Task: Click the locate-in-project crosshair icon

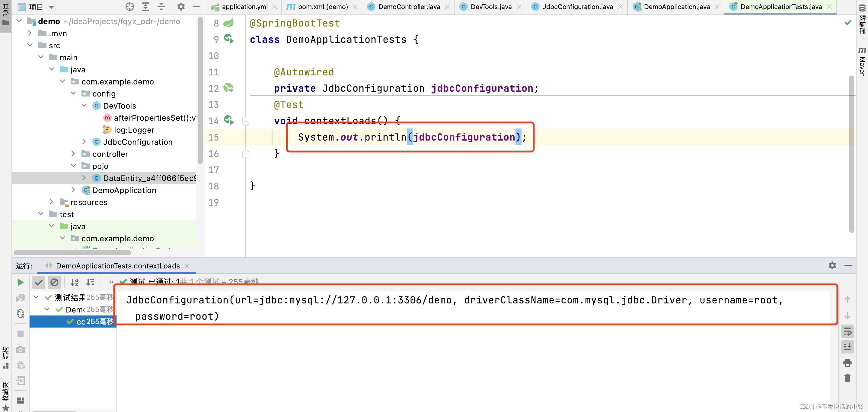Action: coord(130,7)
